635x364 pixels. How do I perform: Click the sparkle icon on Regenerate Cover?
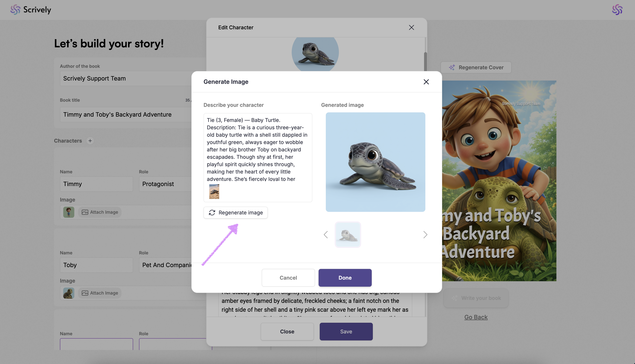pos(452,67)
